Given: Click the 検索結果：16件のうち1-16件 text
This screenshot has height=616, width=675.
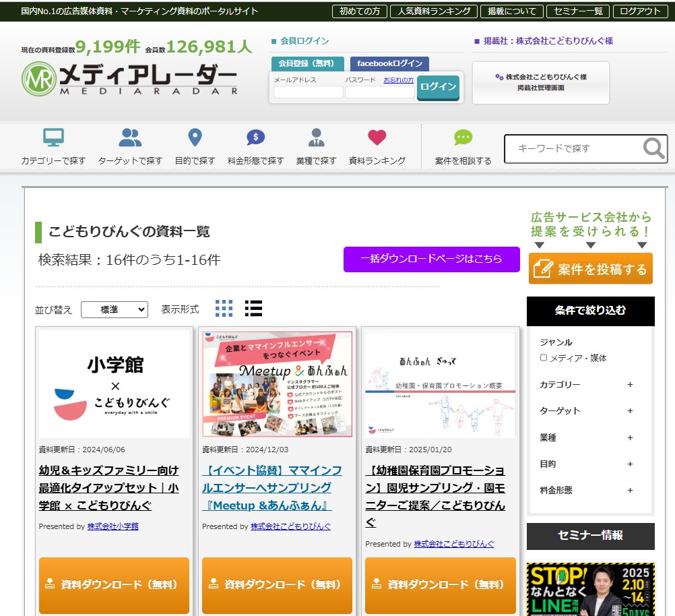Looking at the screenshot, I should point(129,259).
